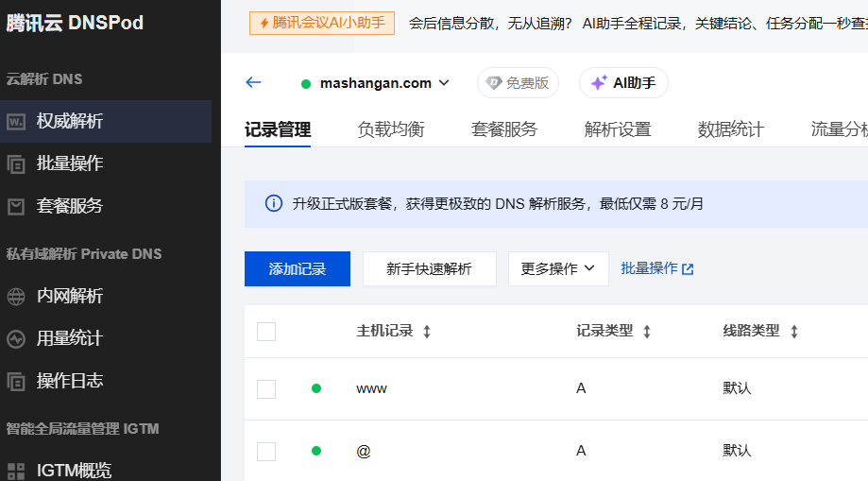
Task: Click the 内网解析 globe icon
Action: pyautogui.click(x=16, y=297)
